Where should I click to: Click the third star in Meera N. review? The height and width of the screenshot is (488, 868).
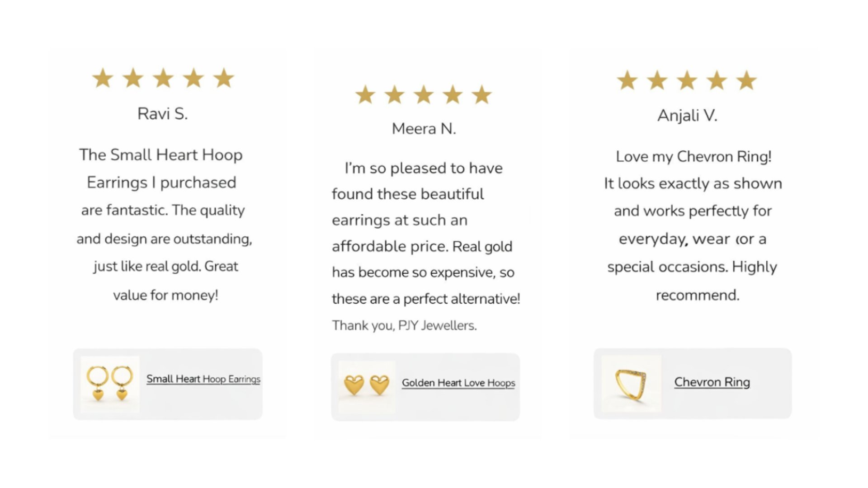424,95
